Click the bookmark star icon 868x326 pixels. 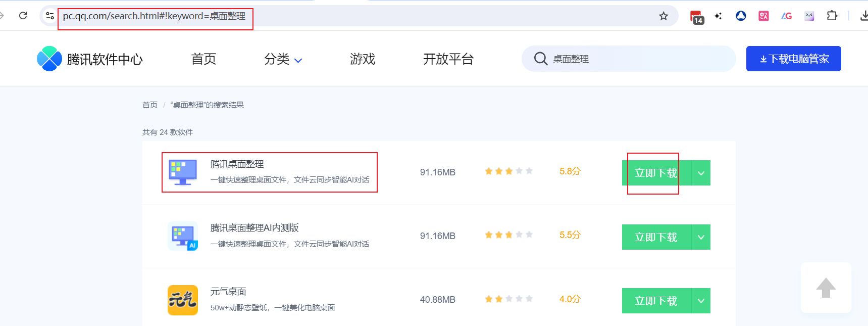(663, 16)
